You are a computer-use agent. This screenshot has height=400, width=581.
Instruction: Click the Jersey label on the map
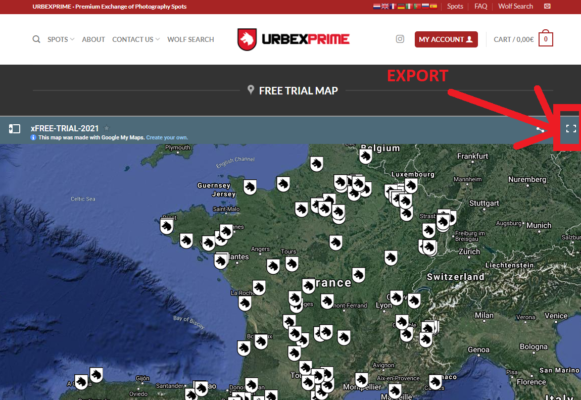(x=224, y=194)
